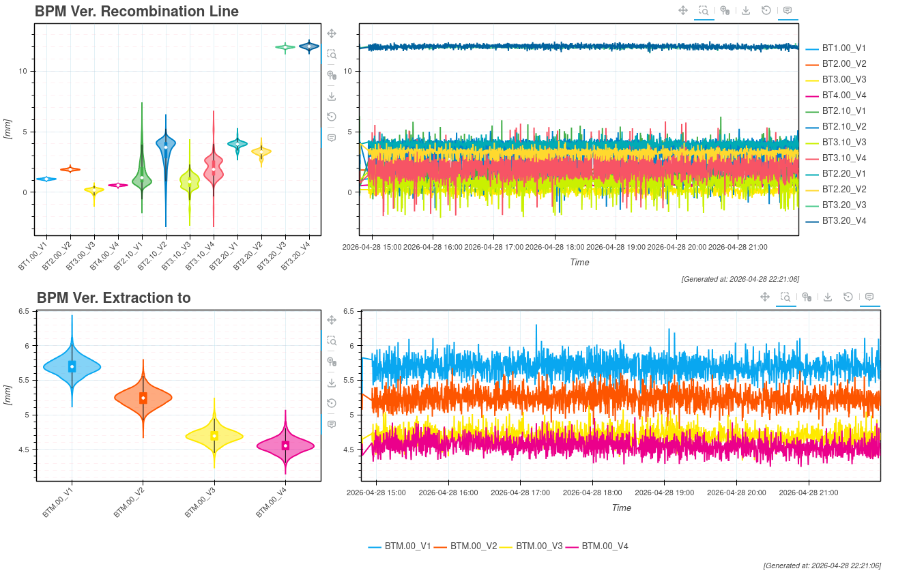Select Pan tool beside Recombination Line violin plot
Screen dimensions: 924x573
(x=332, y=33)
